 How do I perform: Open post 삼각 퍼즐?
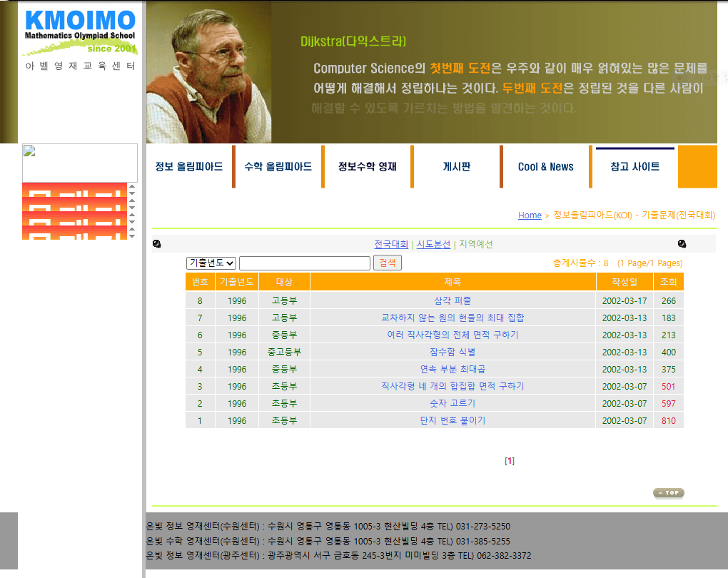[x=453, y=300]
